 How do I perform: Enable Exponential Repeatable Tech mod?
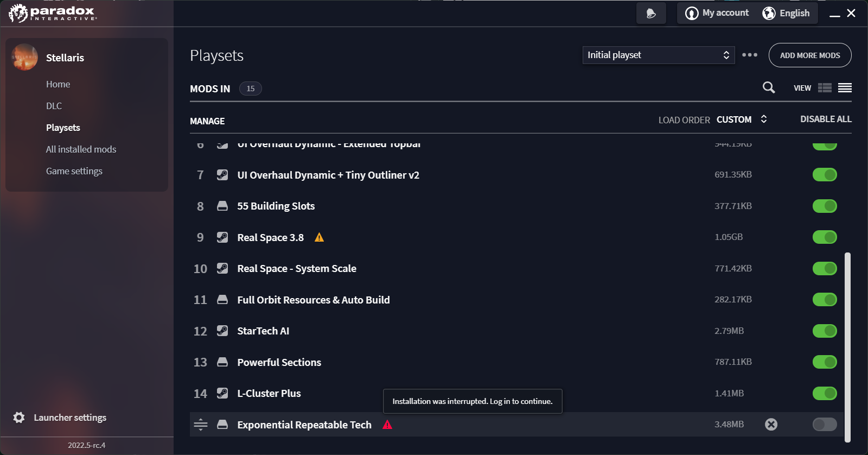pos(825,425)
